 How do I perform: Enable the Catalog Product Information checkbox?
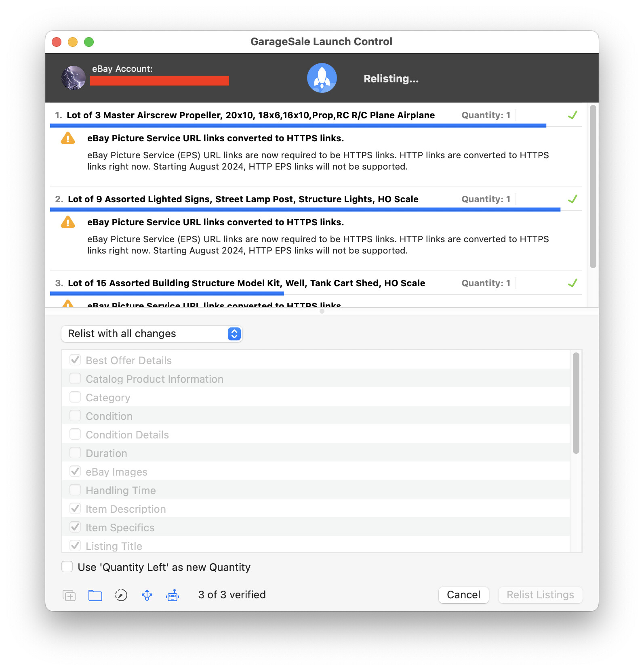click(75, 378)
